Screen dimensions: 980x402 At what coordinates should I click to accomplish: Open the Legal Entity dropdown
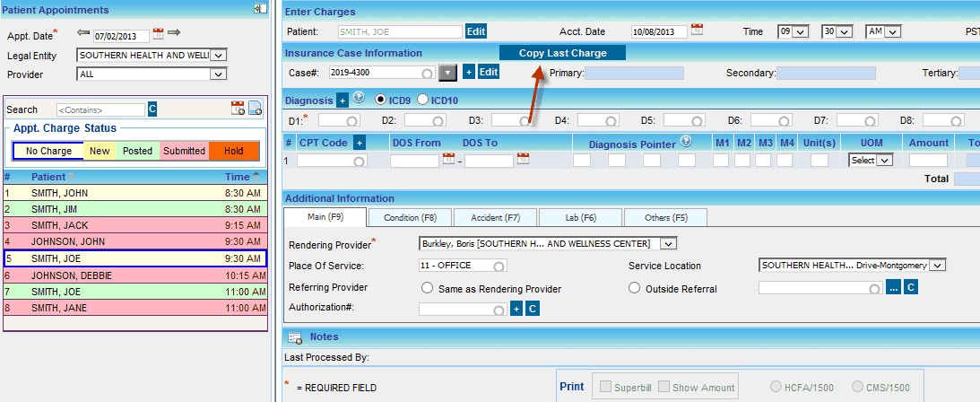pos(219,55)
